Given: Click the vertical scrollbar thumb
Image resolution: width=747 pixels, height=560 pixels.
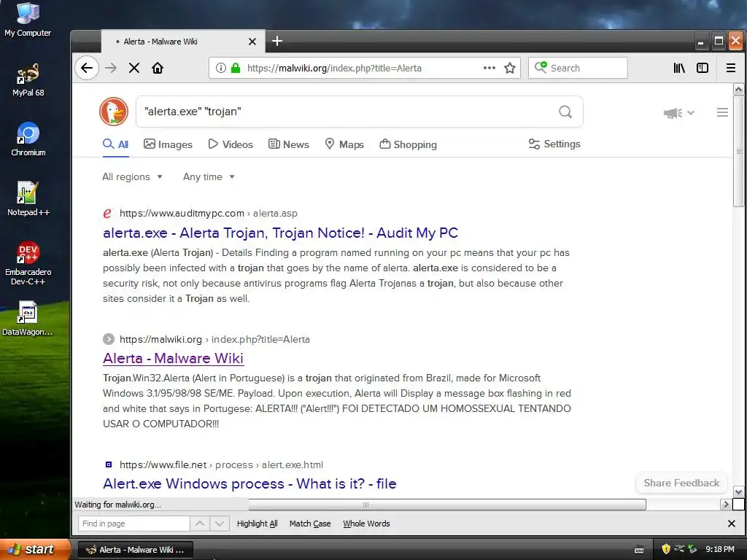Looking at the screenshot, I should click(x=738, y=151).
